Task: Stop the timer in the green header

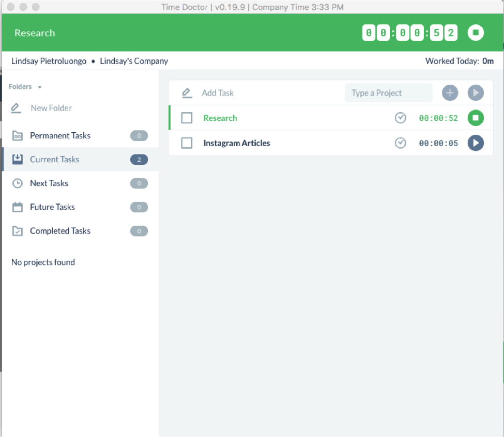Action: coord(476,33)
